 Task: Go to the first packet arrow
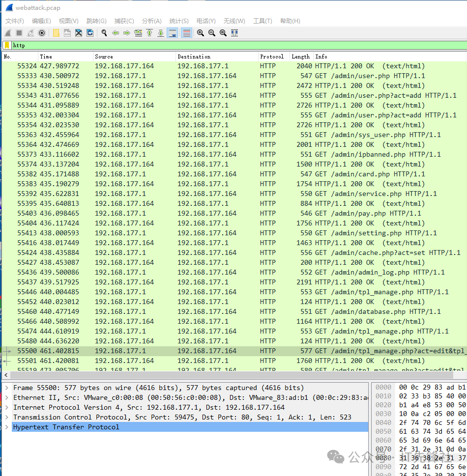149,33
